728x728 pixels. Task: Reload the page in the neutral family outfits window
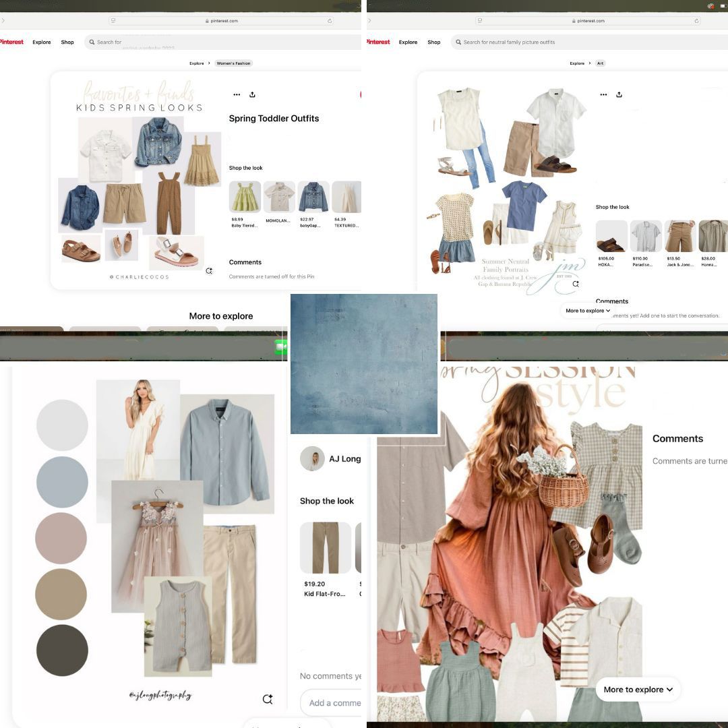click(x=696, y=21)
